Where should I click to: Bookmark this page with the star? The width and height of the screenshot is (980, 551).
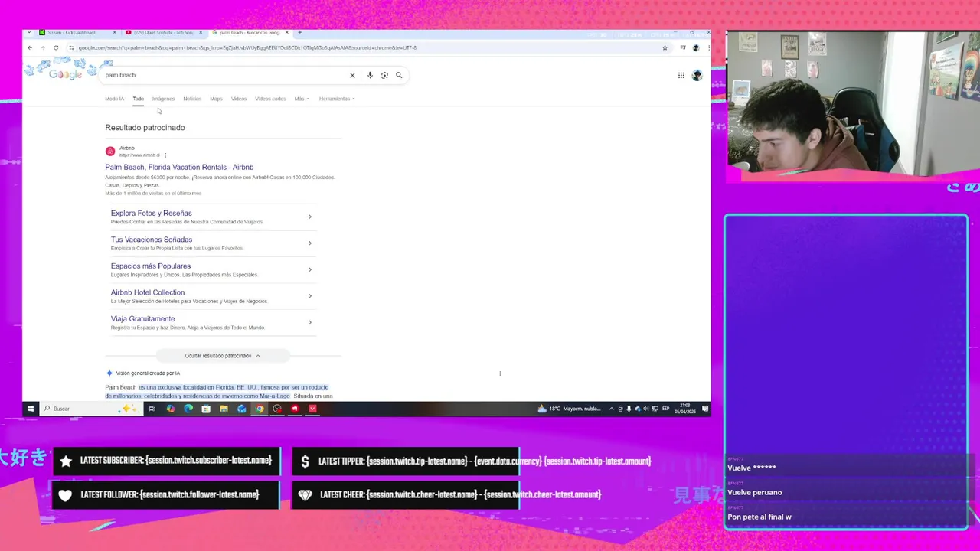(665, 47)
